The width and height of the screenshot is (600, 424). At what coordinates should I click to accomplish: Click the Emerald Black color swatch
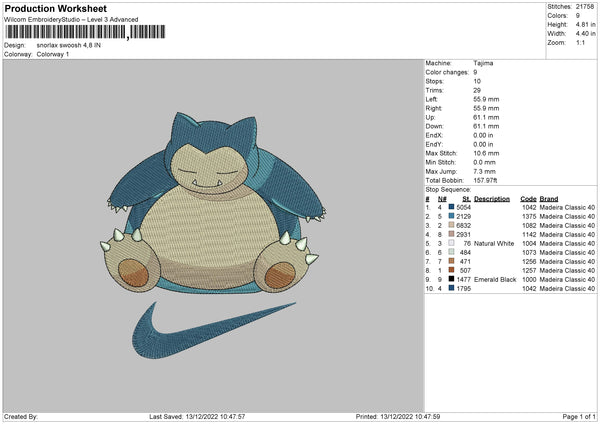[x=452, y=279]
